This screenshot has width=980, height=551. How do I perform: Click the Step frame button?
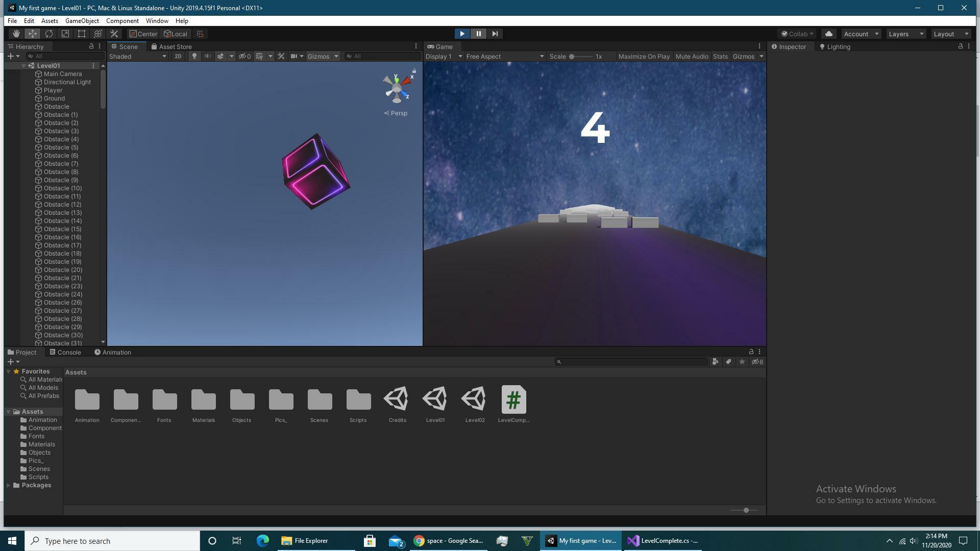[495, 34]
